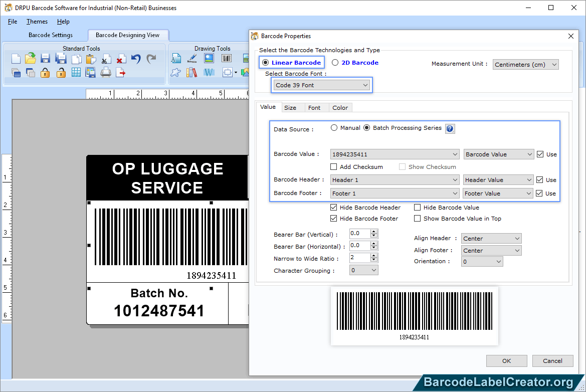Viewport: 586px width, 392px height.
Task: Enable the Add Checksum checkbox
Action: pyautogui.click(x=333, y=166)
